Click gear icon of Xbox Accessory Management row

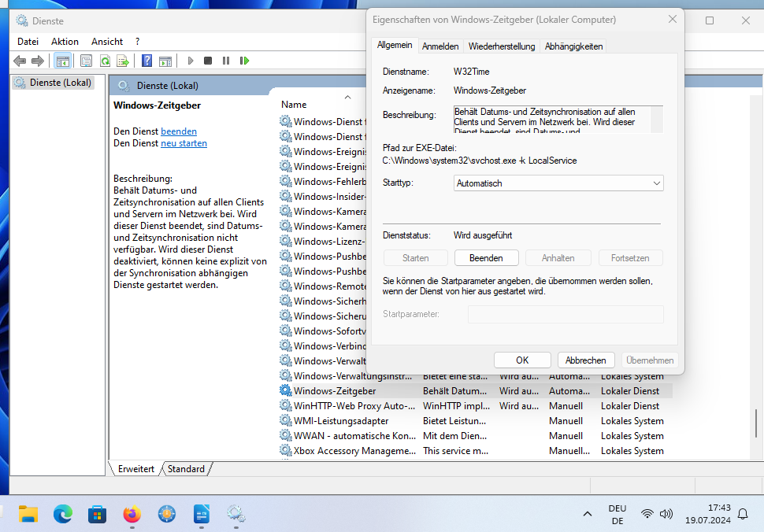coord(286,450)
